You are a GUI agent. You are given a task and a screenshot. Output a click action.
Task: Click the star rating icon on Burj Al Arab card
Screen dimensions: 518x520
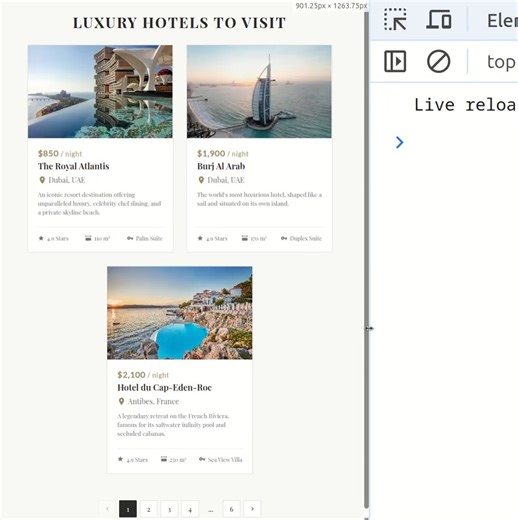(200, 238)
